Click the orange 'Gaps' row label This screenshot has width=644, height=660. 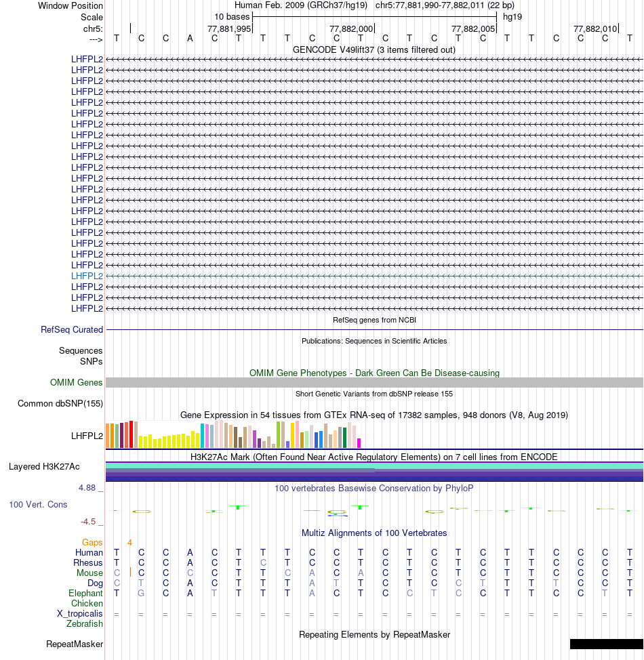92,543
